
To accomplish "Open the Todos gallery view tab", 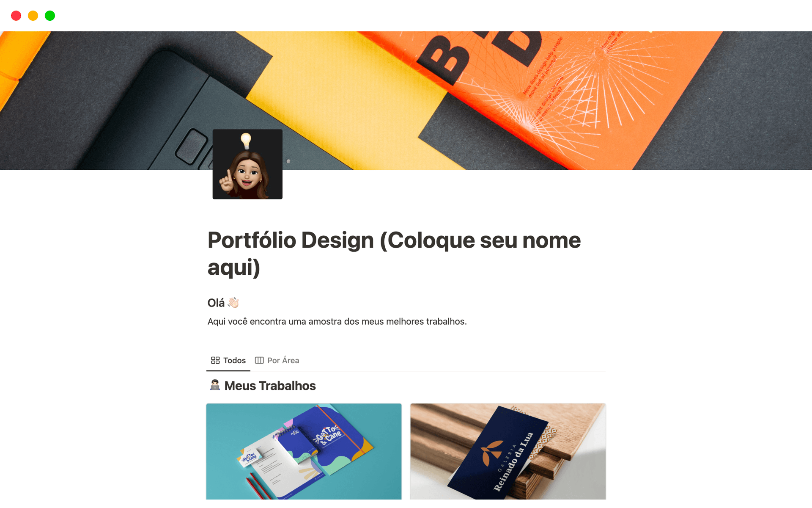I will pyautogui.click(x=228, y=360).
